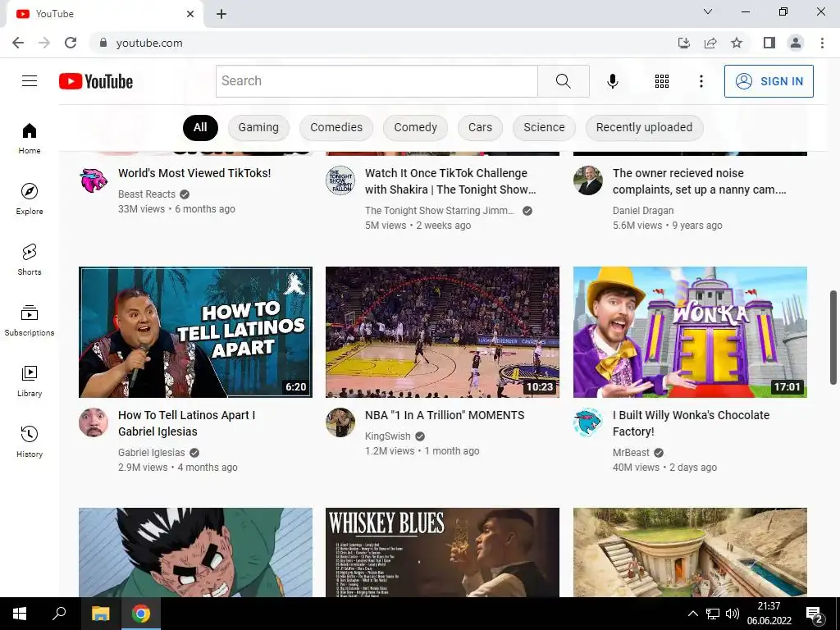Open Tonight Show channel avatar
The height and width of the screenshot is (630, 840).
pyautogui.click(x=340, y=180)
